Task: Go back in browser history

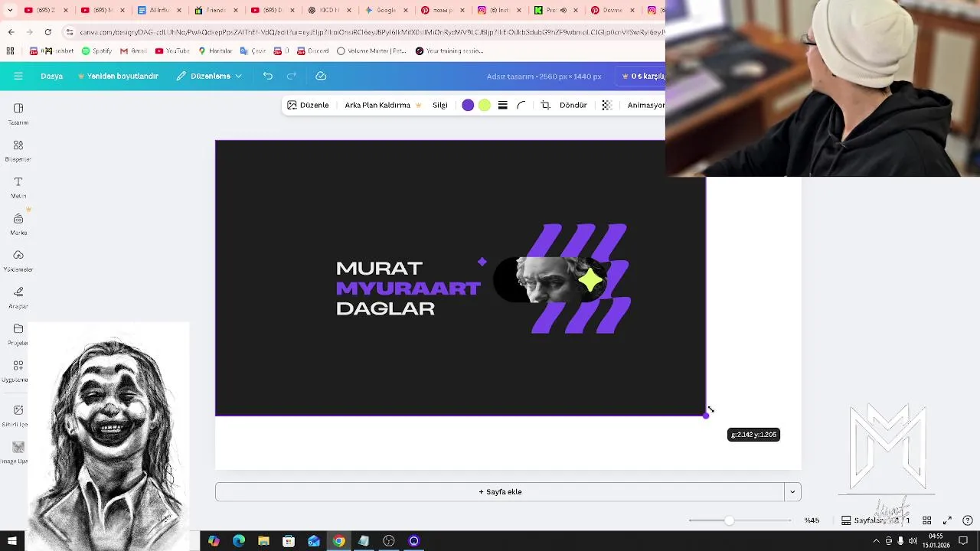Action: point(11,32)
